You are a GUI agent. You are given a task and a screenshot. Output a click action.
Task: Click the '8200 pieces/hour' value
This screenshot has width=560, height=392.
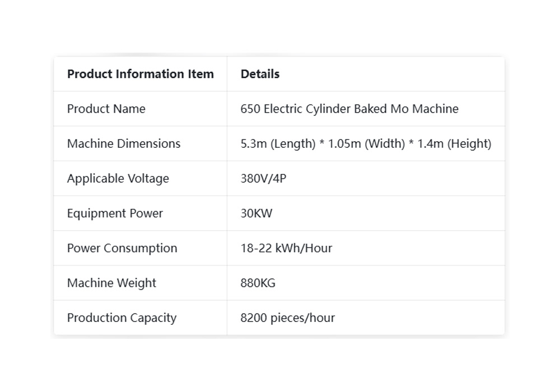[x=287, y=318]
